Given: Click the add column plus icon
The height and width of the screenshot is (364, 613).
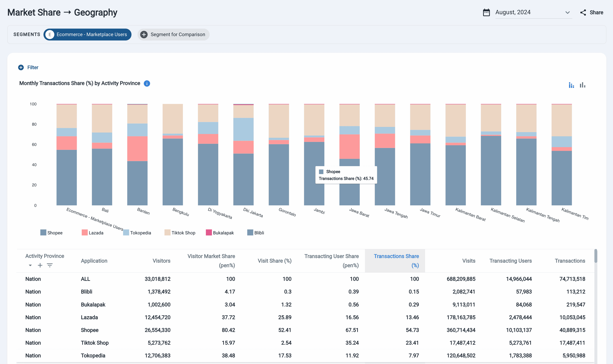Looking at the screenshot, I should 40,265.
